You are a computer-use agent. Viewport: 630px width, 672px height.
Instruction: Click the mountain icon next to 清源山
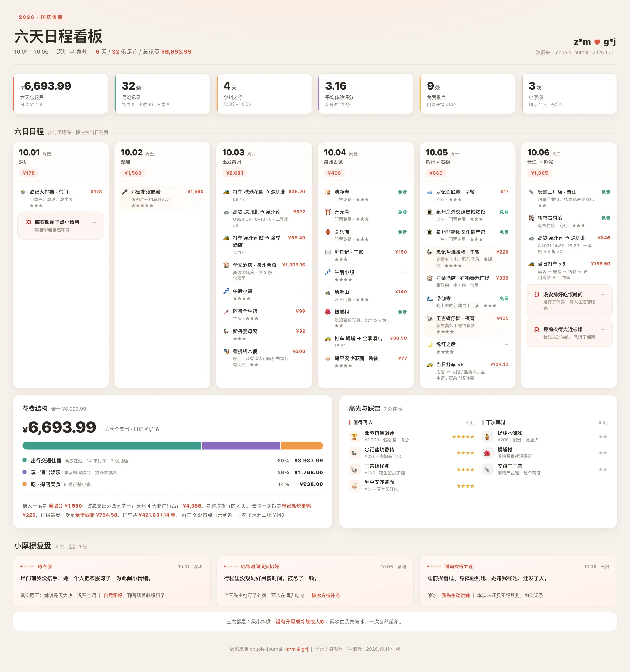pos(328,292)
